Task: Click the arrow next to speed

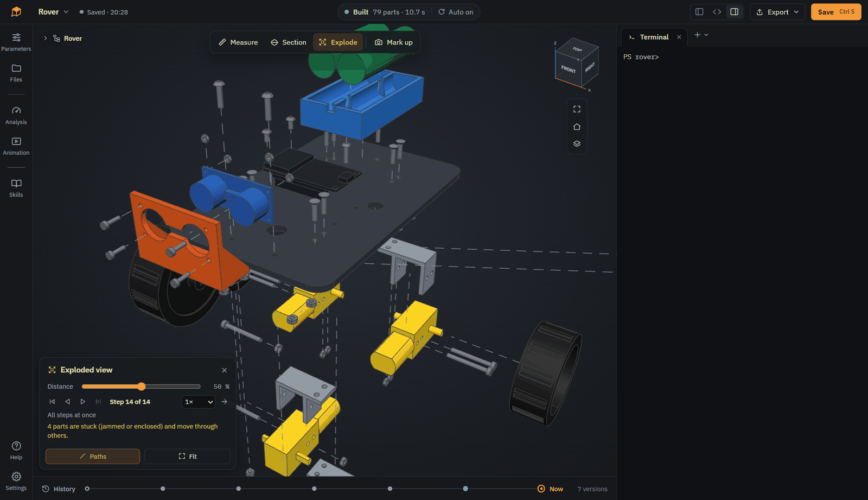Action: tap(225, 402)
